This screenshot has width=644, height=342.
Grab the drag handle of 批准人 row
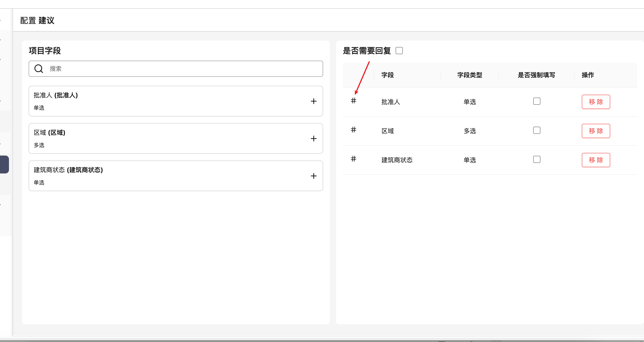click(353, 101)
